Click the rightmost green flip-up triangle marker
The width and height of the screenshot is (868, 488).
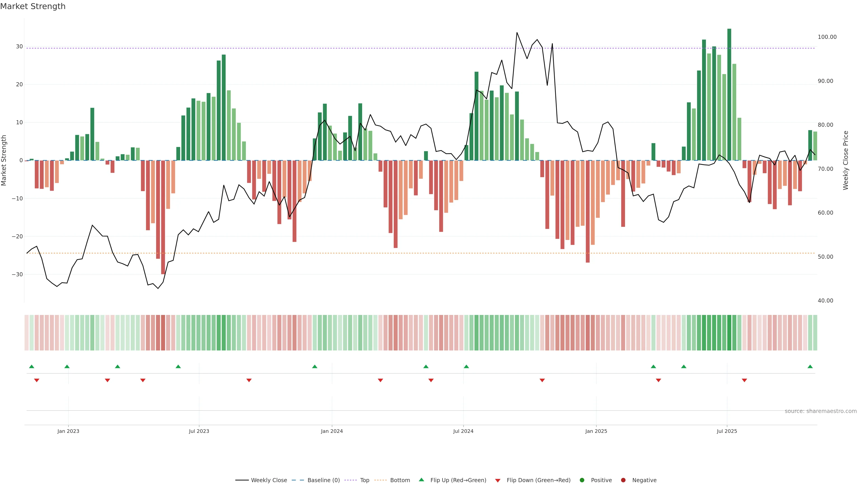click(810, 366)
